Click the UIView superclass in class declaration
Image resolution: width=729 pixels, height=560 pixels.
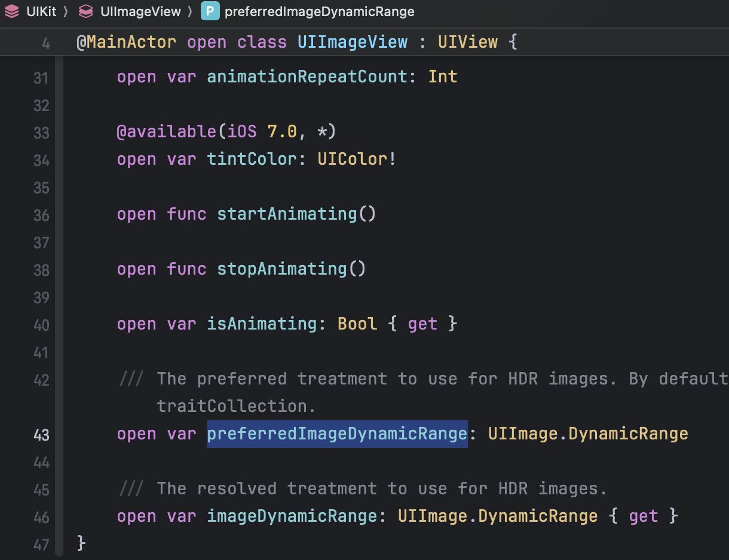tap(467, 42)
